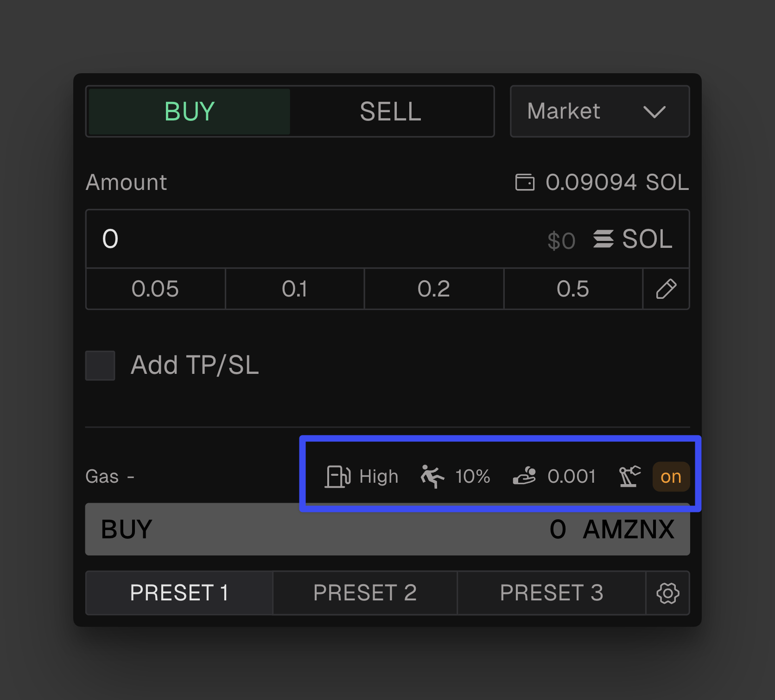Click the gas pump priority fee icon
The image size is (775, 700).
coord(337,477)
